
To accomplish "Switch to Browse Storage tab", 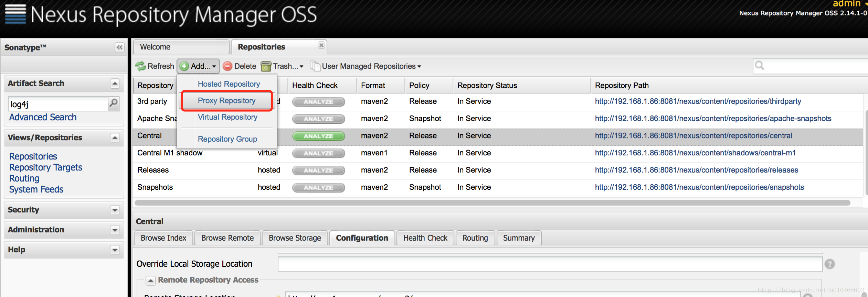I will coord(295,238).
